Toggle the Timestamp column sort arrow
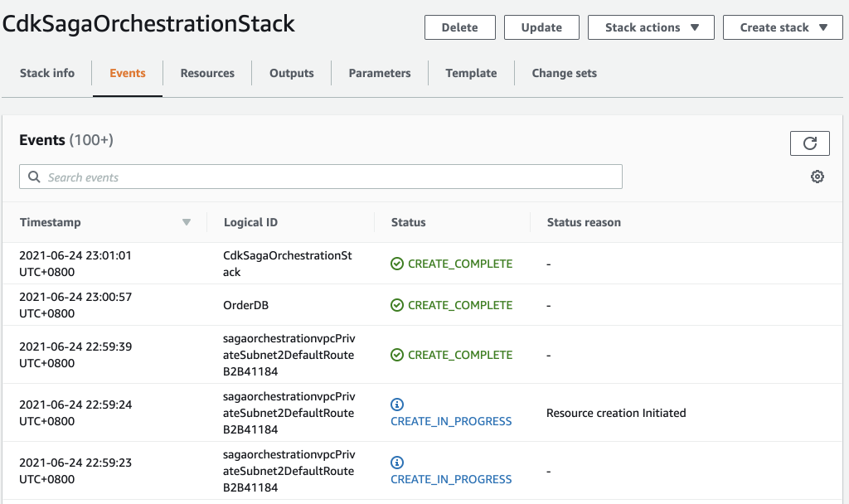 [187, 222]
